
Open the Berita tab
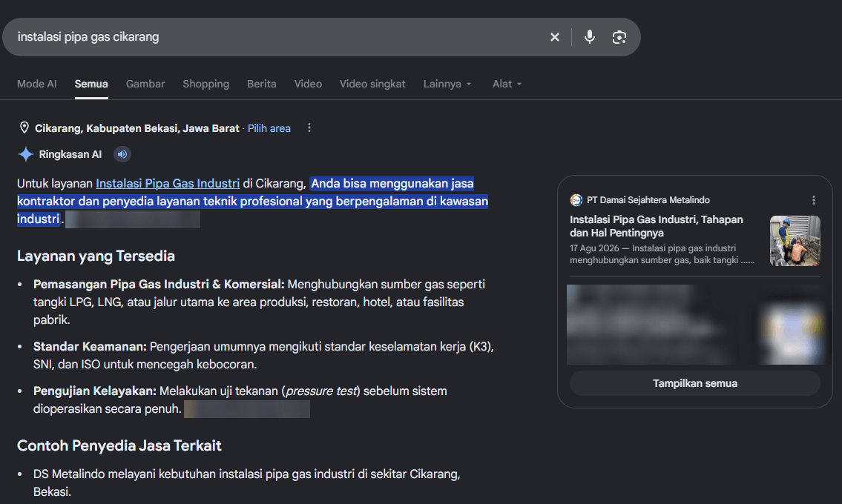262,84
